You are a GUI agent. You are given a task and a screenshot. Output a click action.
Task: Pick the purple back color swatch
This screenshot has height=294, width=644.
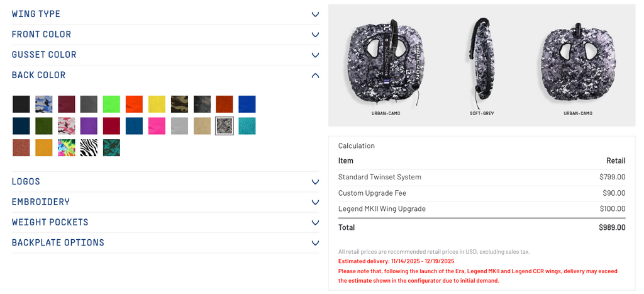pyautogui.click(x=89, y=126)
